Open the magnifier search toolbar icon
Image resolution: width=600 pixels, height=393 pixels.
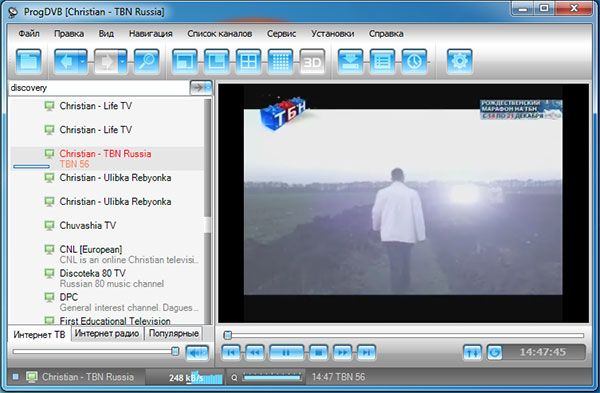click(147, 62)
